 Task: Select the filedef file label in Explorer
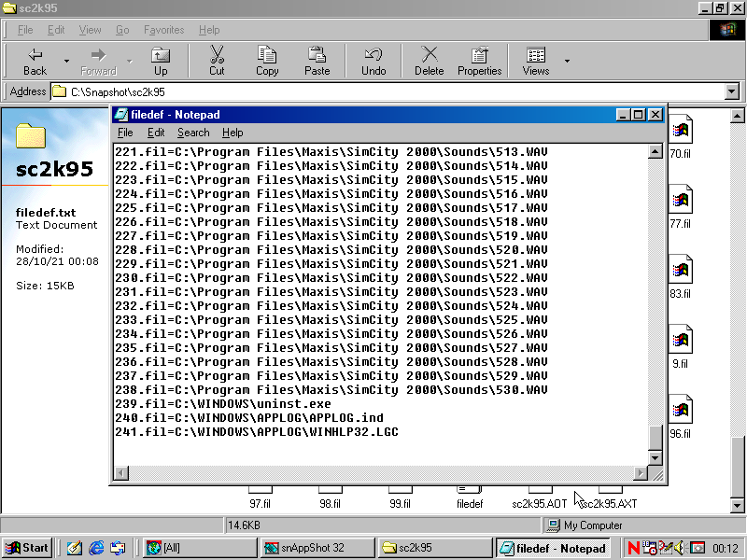(470, 504)
